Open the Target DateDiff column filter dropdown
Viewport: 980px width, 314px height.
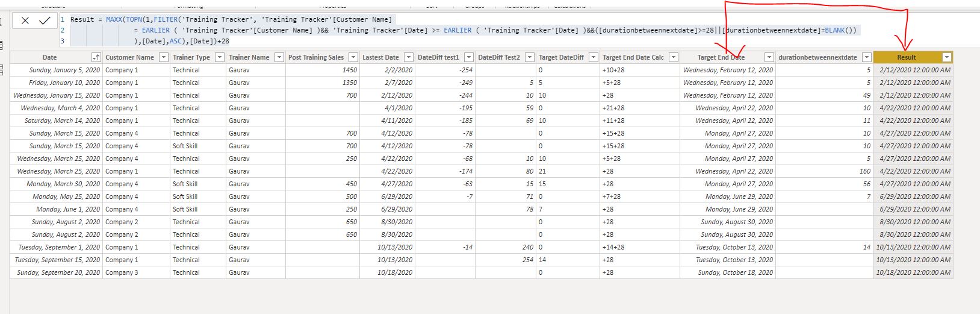coord(593,57)
